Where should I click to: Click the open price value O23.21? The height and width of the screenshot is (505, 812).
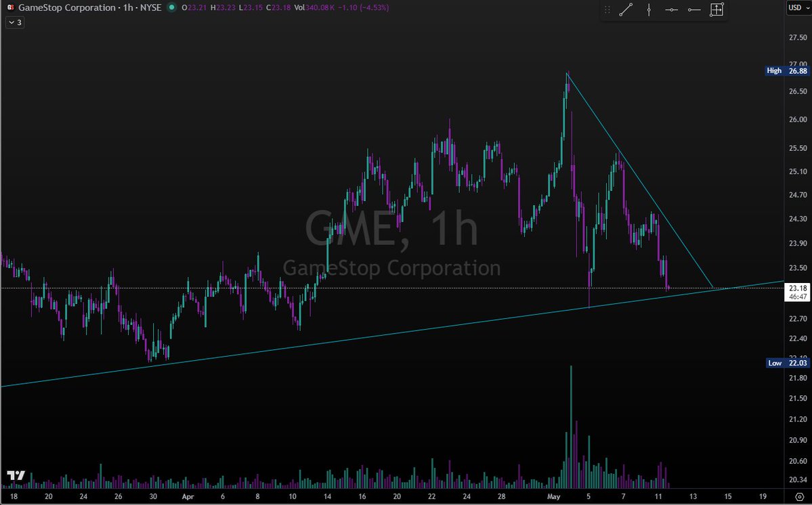coord(195,7)
